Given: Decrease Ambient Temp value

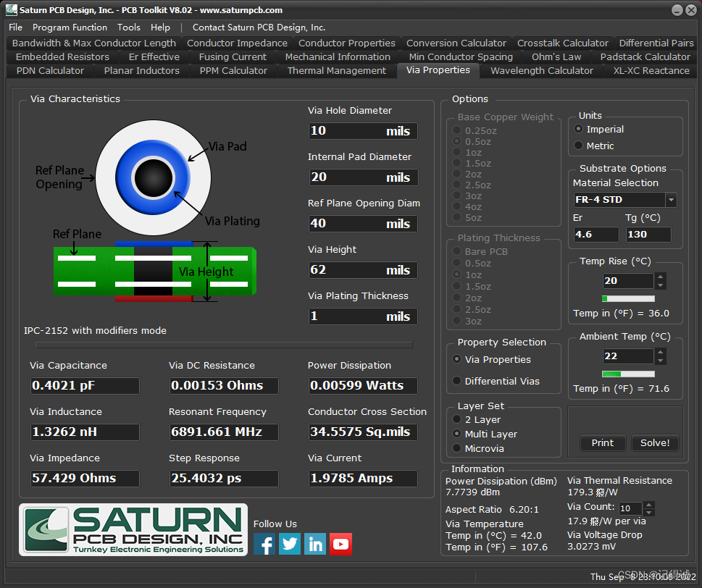Looking at the screenshot, I should (x=661, y=360).
